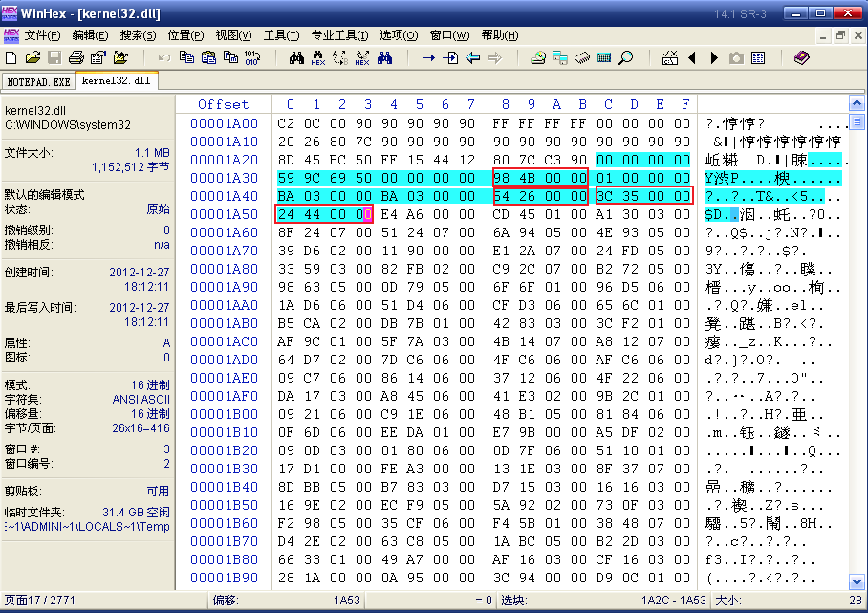
Task: Open a file with the folder icon
Action: 33,58
